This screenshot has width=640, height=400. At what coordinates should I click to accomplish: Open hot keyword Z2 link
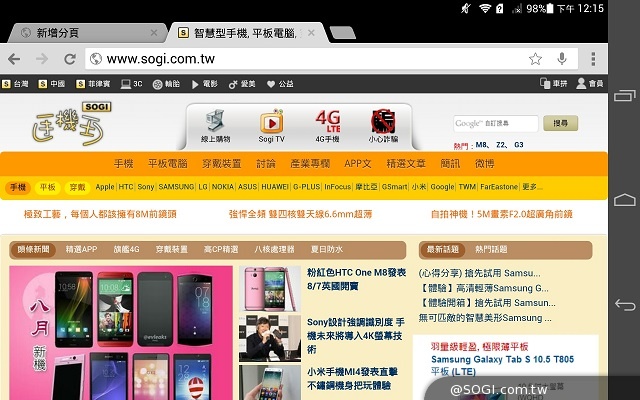pos(500,145)
